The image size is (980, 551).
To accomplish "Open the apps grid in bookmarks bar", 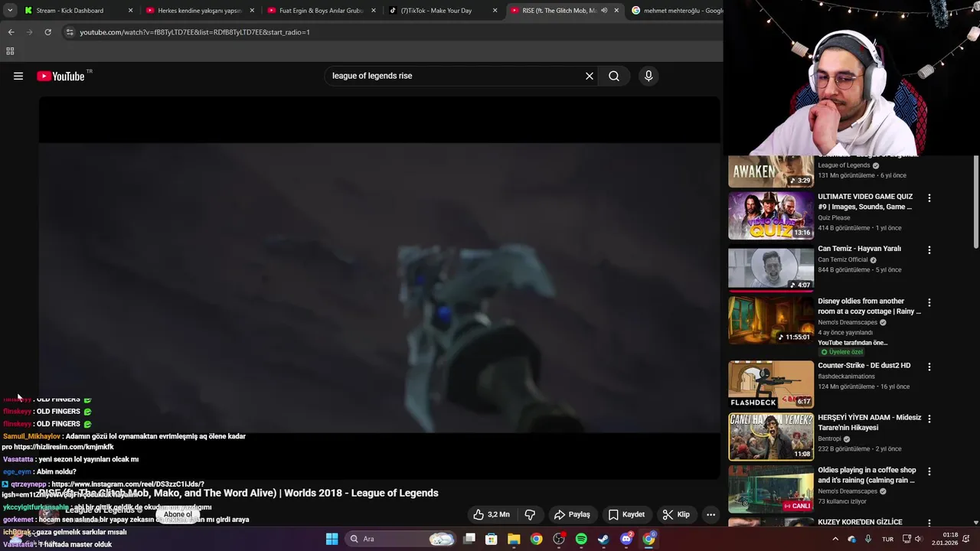I will 10,51.
